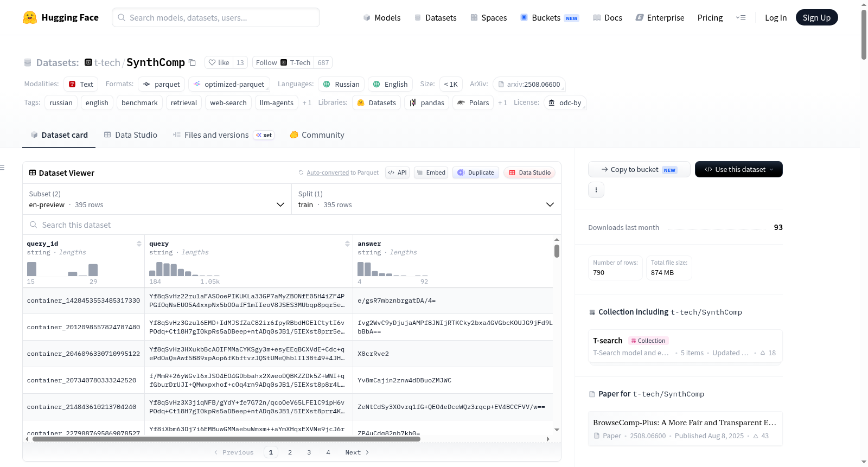Click the query_id length histogram
The image size is (868, 467).
pyautogui.click(x=62, y=269)
